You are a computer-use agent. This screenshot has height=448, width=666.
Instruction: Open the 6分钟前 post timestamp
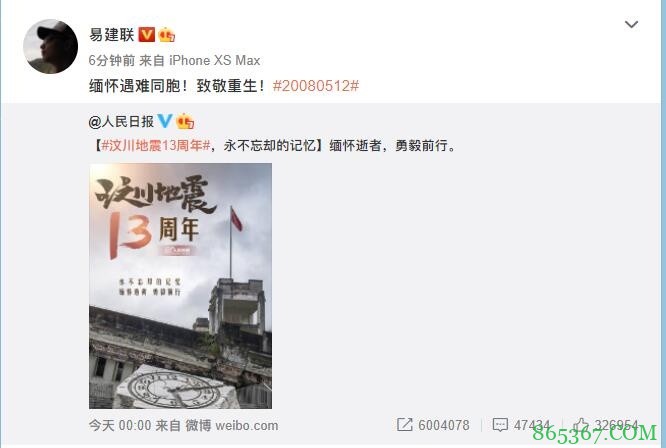pyautogui.click(x=112, y=60)
